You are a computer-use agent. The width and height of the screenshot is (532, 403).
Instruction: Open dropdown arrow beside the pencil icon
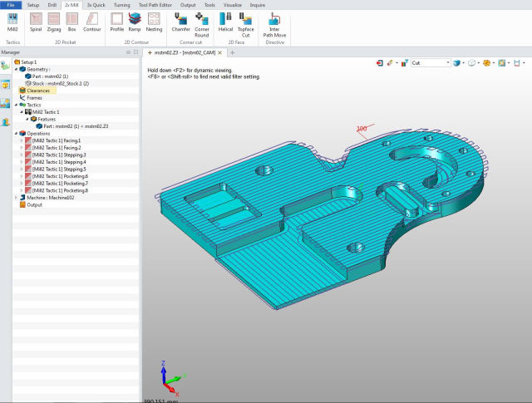(397, 63)
